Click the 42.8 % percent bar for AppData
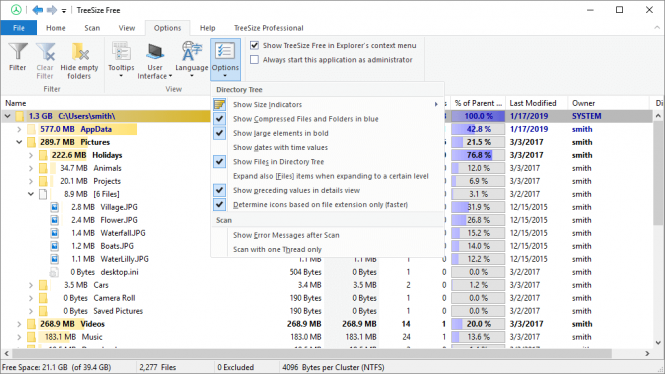Image resolution: width=665 pixels, height=374 pixels. pos(478,129)
